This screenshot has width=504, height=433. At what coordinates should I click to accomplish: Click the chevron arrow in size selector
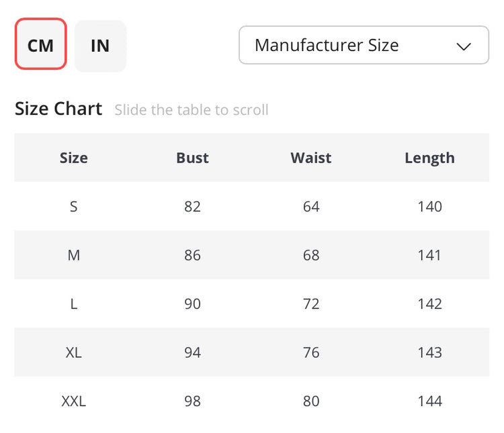pyautogui.click(x=464, y=46)
